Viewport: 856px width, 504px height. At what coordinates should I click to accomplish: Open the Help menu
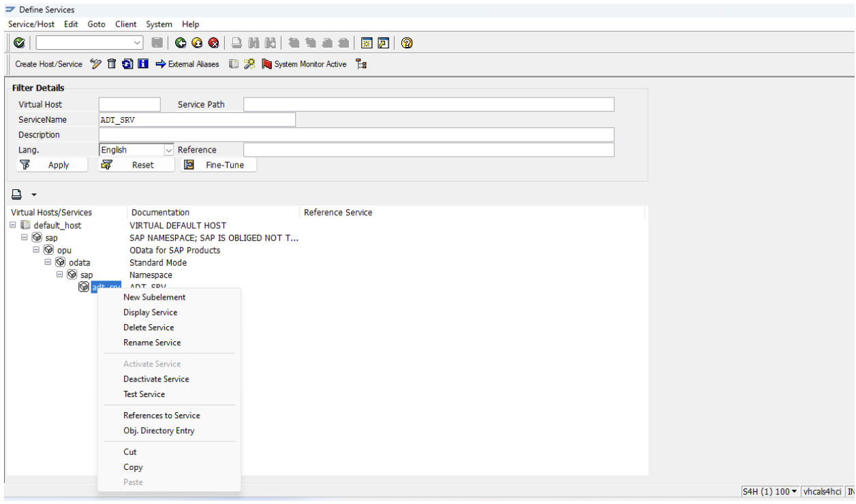[190, 24]
